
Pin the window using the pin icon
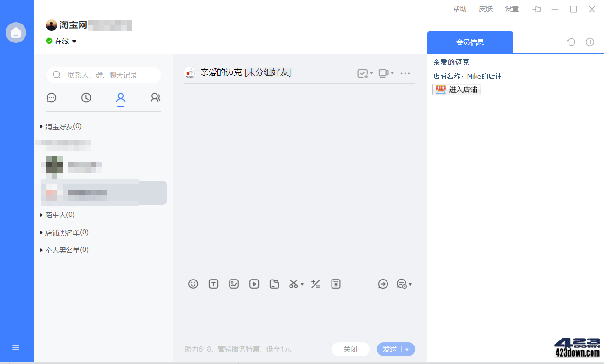point(537,9)
